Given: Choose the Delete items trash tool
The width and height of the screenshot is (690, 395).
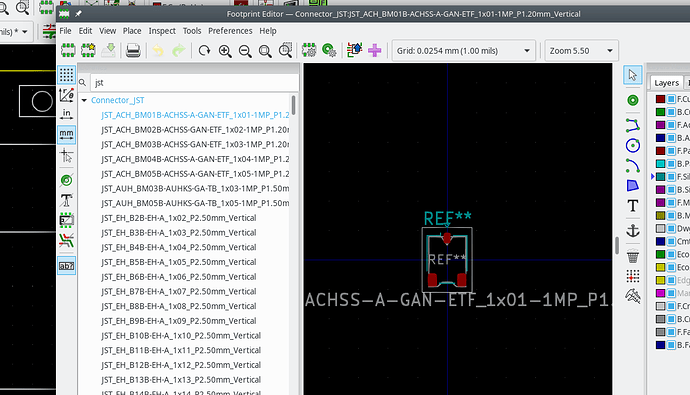Looking at the screenshot, I should (632, 256).
